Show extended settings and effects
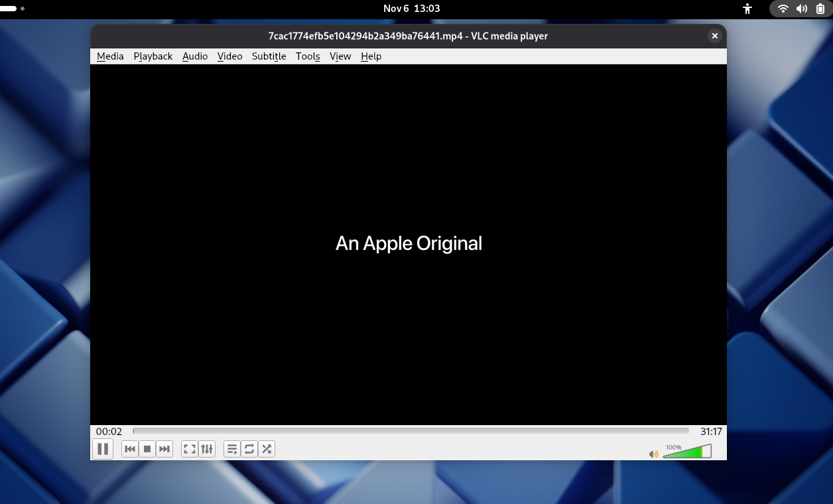Viewport: 833px width, 504px height. 207,449
